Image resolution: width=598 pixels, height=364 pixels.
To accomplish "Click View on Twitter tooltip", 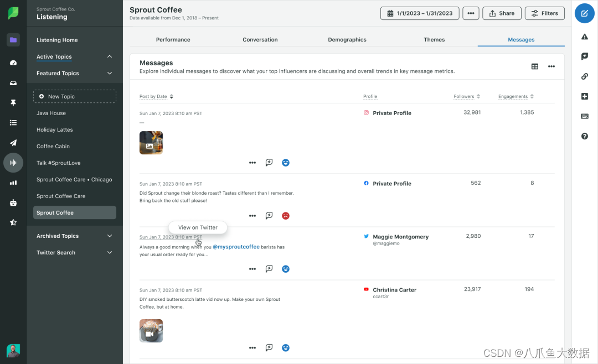I will click(x=198, y=227).
